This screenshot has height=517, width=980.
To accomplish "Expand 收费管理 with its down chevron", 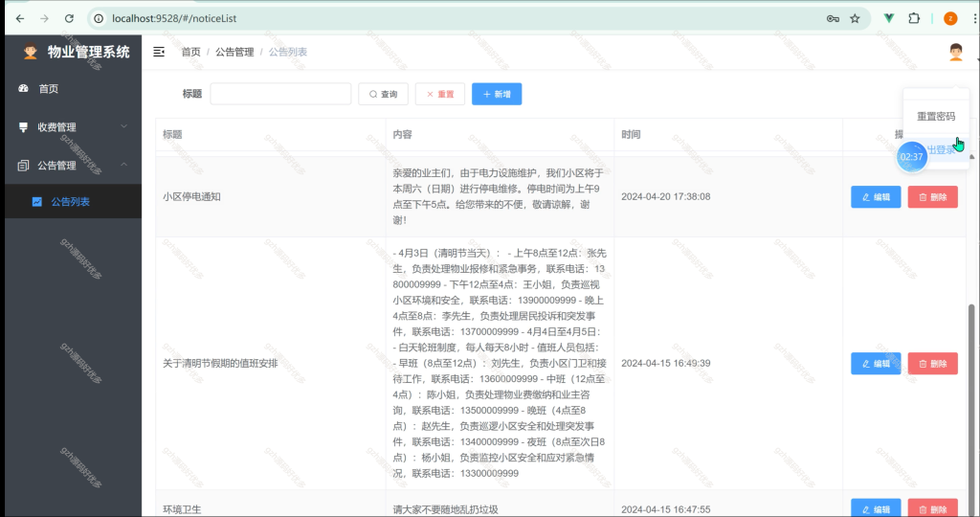I will (x=123, y=126).
